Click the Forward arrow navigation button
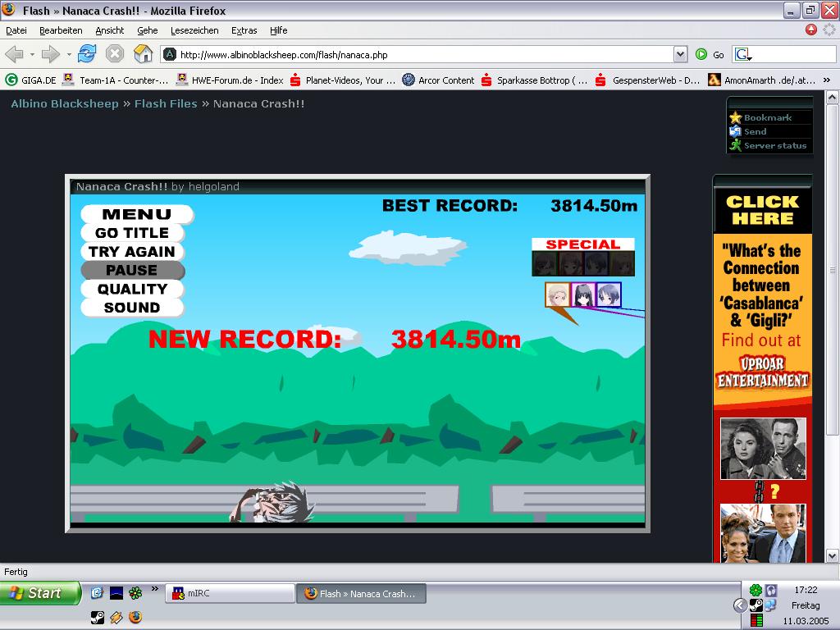The image size is (840, 630). (50, 54)
